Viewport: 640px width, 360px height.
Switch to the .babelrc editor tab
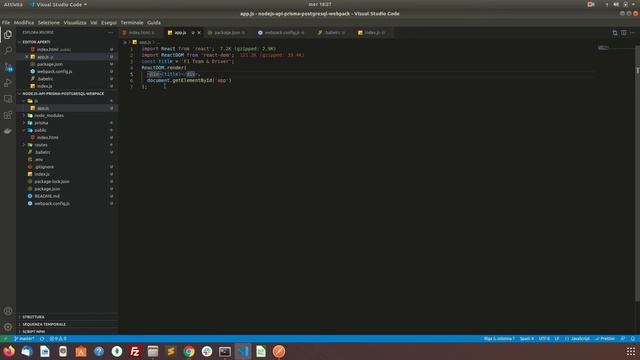pyautogui.click(x=332, y=33)
